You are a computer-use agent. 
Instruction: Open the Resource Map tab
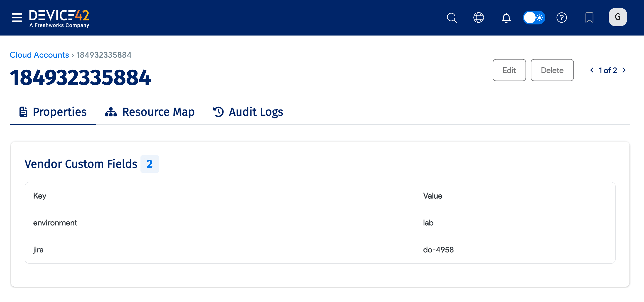pyautogui.click(x=158, y=112)
